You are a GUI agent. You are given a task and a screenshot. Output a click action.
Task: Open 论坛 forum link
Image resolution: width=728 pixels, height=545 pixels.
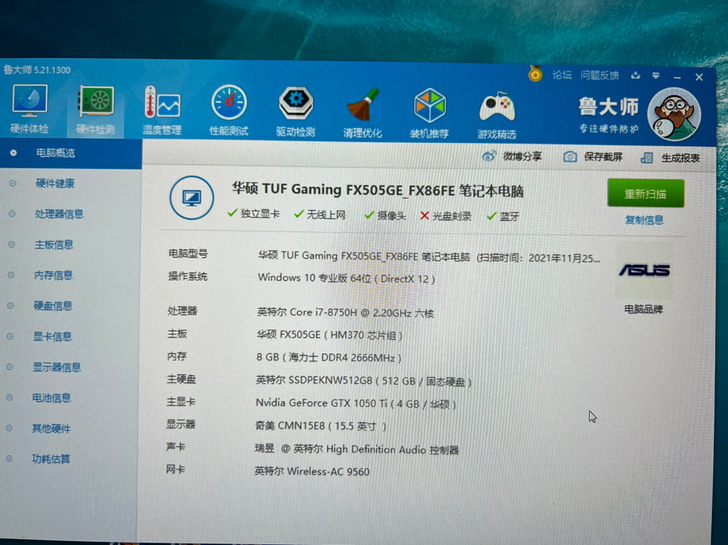tap(562, 75)
